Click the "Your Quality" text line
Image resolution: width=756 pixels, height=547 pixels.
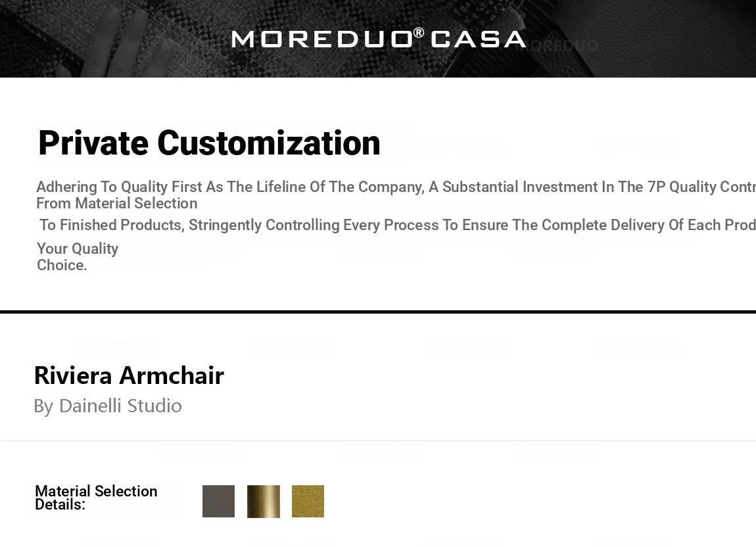(x=78, y=249)
